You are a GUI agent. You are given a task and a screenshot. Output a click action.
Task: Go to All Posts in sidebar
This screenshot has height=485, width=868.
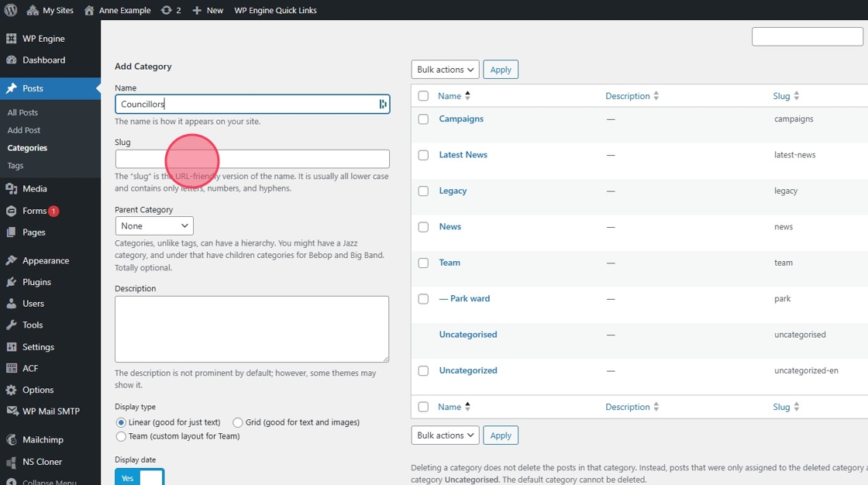[x=22, y=113]
